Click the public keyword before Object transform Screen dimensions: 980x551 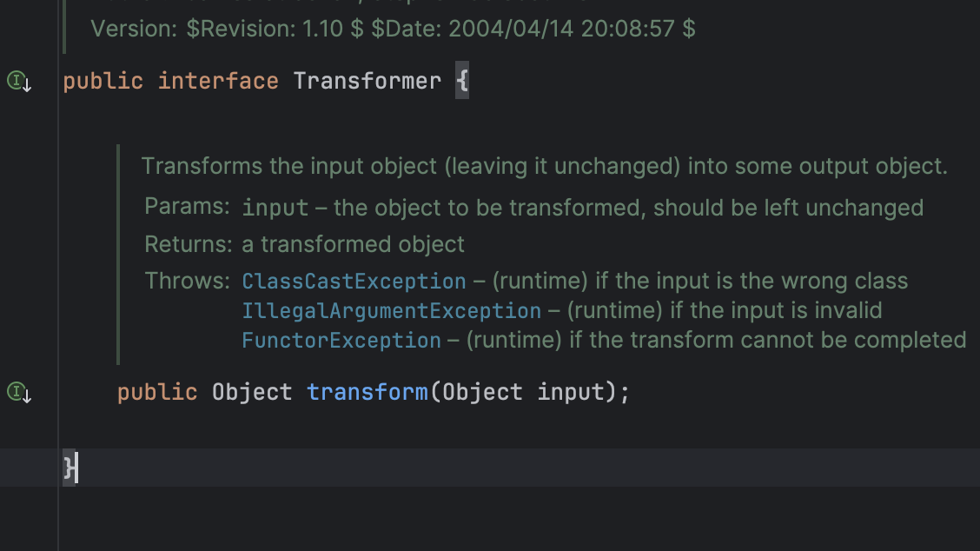click(x=157, y=392)
